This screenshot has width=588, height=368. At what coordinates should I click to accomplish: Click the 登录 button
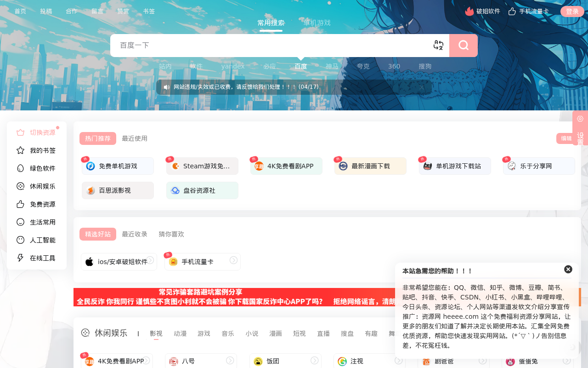[x=572, y=11]
